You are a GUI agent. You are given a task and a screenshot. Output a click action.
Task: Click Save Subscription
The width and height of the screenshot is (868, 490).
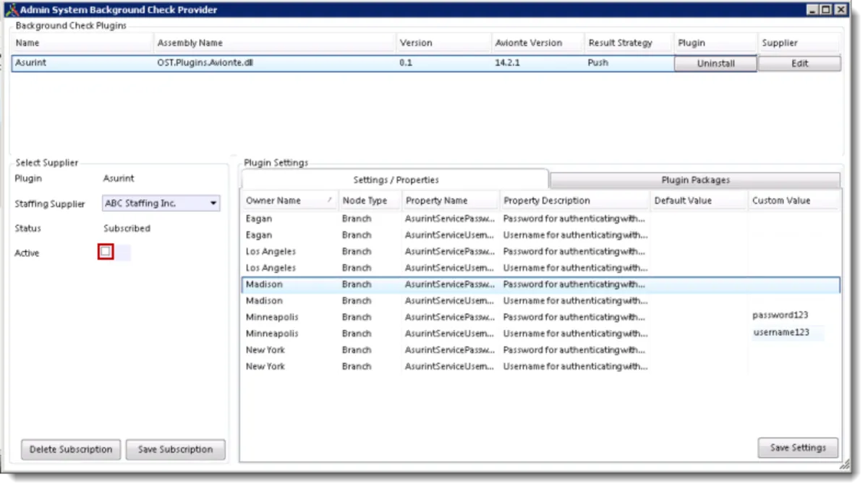click(x=175, y=449)
